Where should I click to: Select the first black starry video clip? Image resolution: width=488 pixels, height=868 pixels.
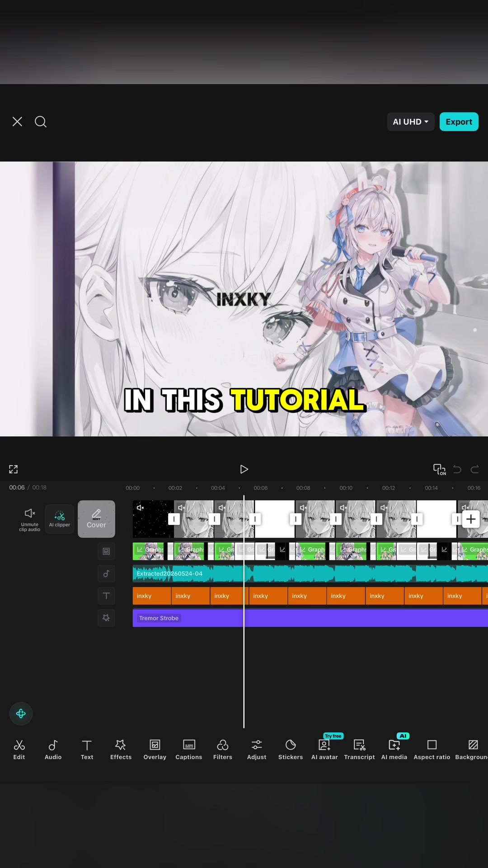coord(153,519)
